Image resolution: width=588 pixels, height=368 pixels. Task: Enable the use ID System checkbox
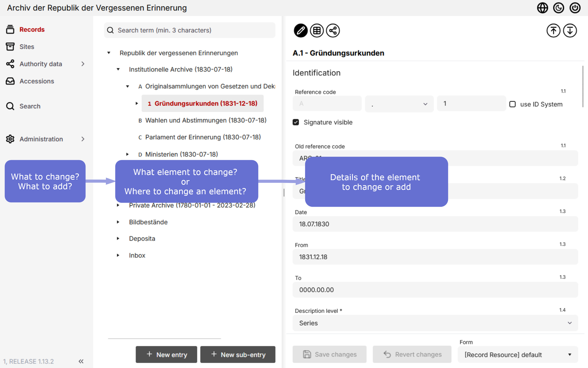513,104
